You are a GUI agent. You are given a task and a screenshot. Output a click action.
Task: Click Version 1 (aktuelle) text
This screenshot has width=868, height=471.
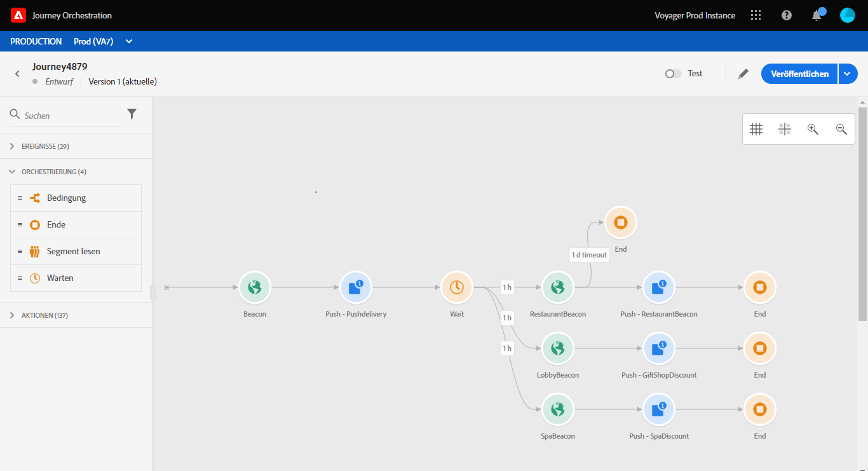123,81
